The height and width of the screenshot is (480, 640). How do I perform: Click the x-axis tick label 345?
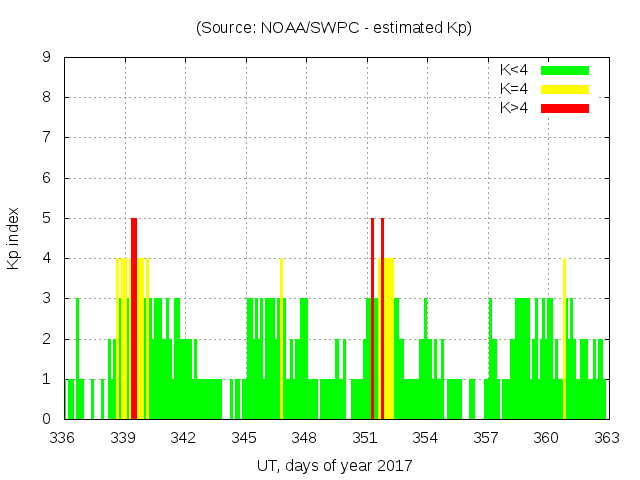(x=245, y=438)
